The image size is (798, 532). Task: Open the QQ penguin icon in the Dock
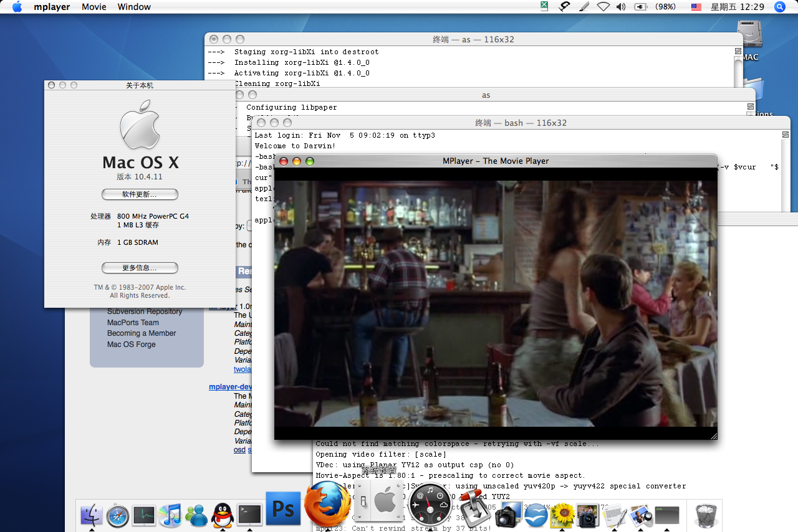point(223,515)
